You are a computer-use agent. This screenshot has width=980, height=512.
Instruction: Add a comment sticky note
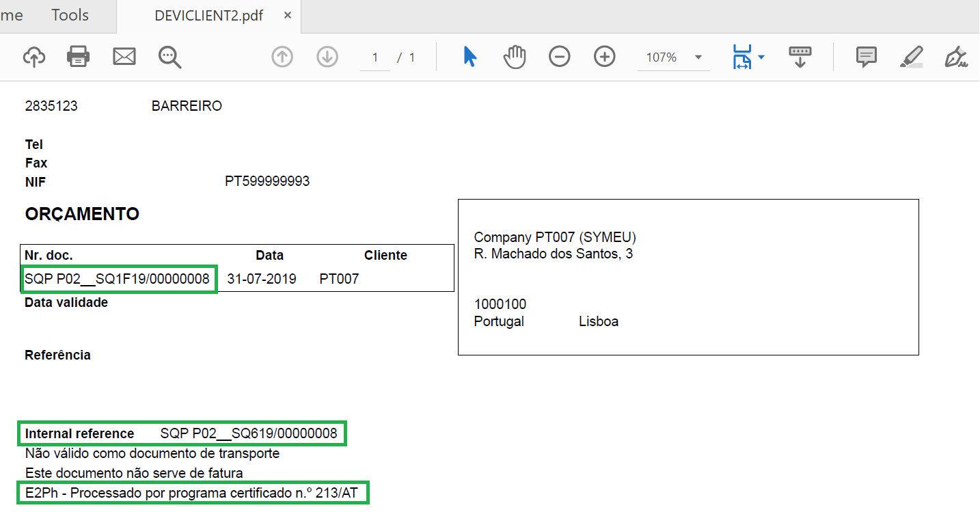tap(867, 57)
